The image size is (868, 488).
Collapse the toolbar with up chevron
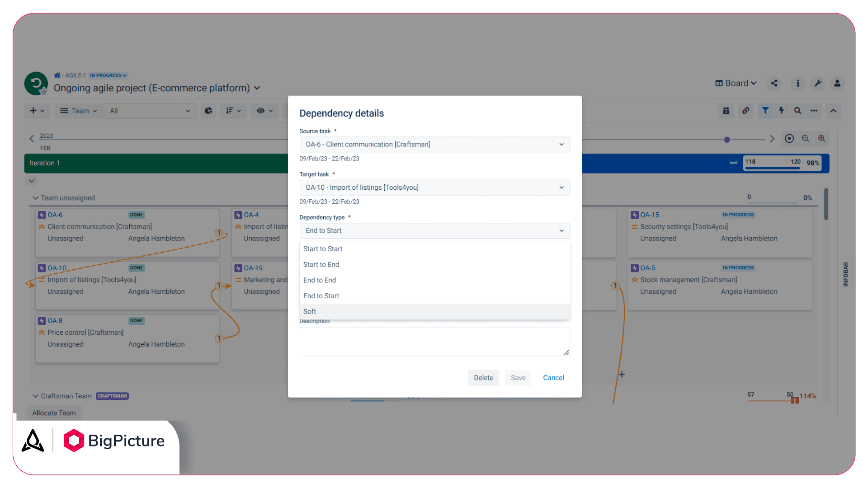pos(833,111)
